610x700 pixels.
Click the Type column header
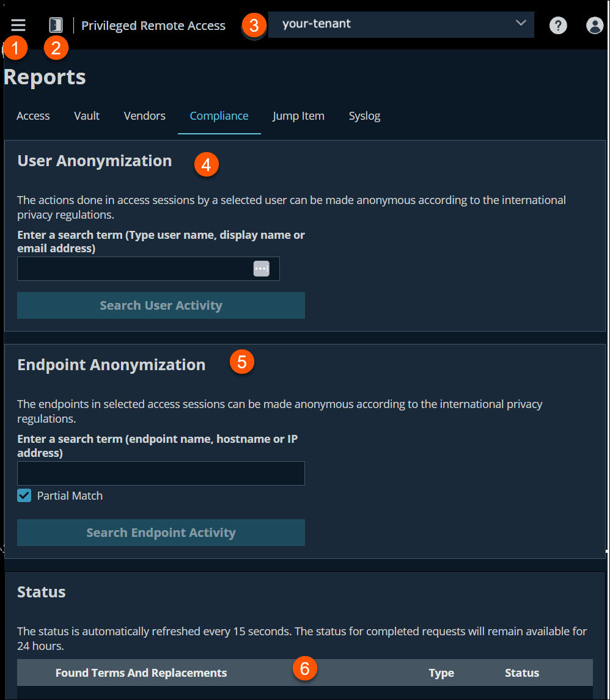click(441, 673)
